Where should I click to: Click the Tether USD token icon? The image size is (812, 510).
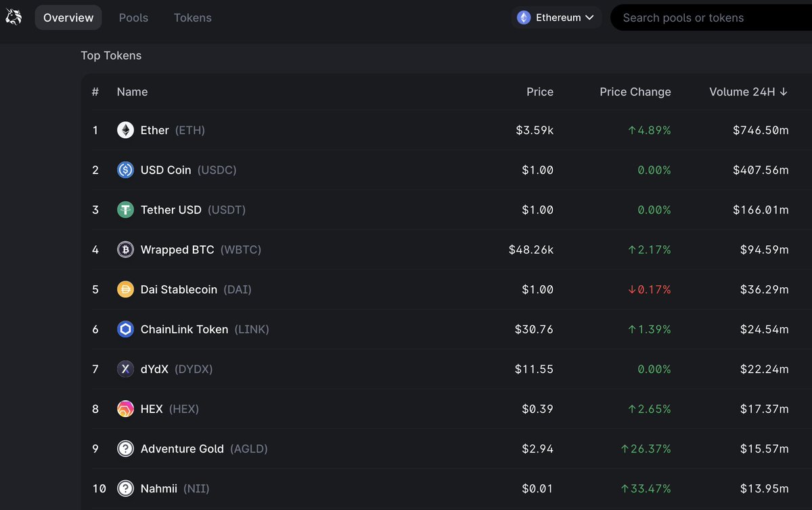125,210
